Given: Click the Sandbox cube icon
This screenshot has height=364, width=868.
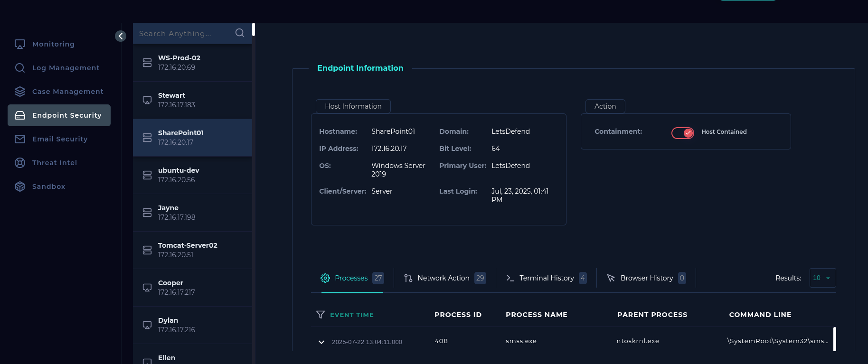Looking at the screenshot, I should coord(20,187).
